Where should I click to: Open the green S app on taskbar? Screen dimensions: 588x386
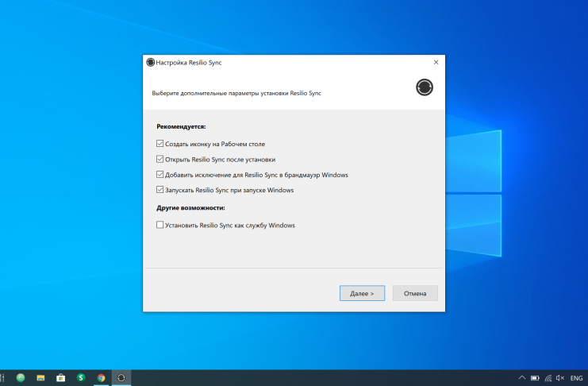81,378
